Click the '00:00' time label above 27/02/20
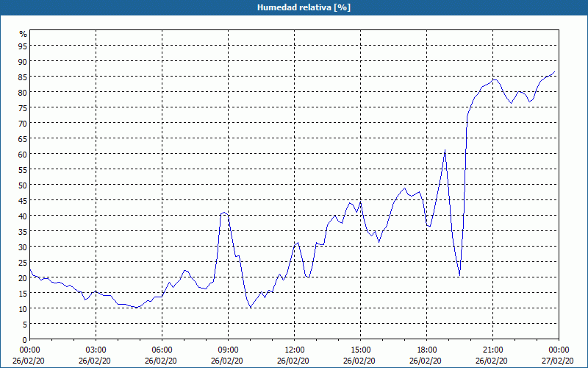The image size is (588, 368). (x=559, y=350)
